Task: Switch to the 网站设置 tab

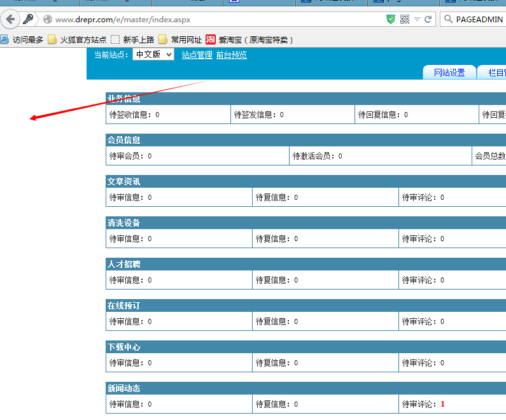Action: [x=449, y=73]
